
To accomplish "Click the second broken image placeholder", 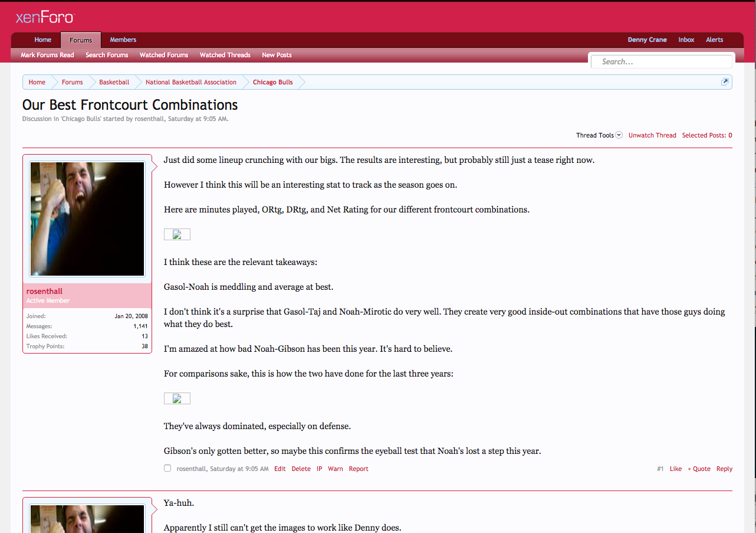I will tap(176, 398).
